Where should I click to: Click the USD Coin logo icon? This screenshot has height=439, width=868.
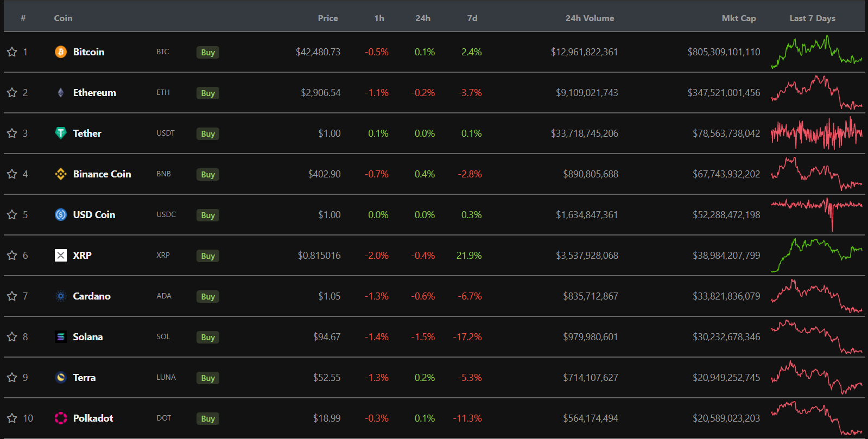pyautogui.click(x=61, y=214)
